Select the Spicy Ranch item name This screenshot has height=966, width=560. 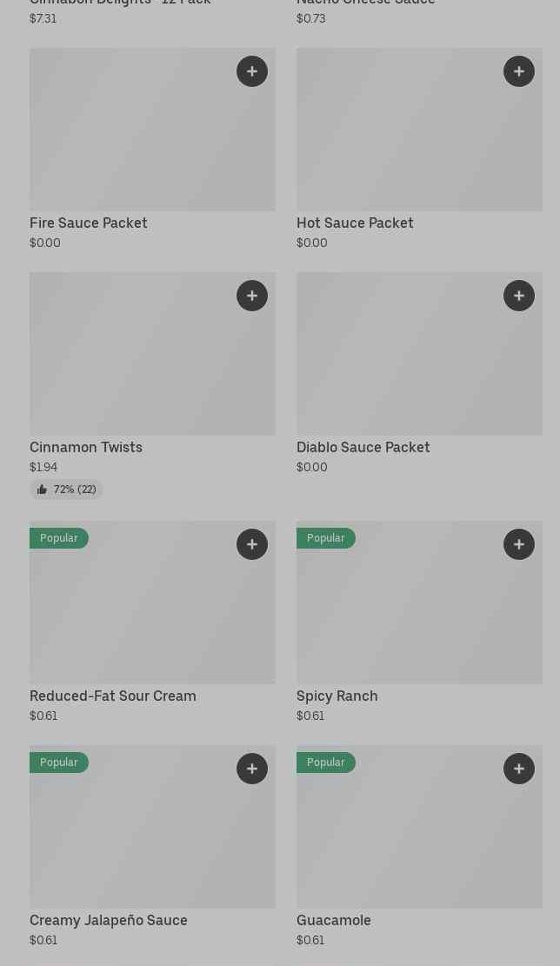point(337,696)
